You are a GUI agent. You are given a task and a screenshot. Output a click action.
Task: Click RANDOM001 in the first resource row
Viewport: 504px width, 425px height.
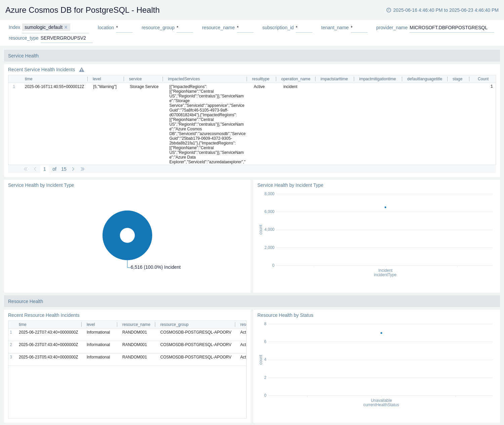tap(134, 332)
